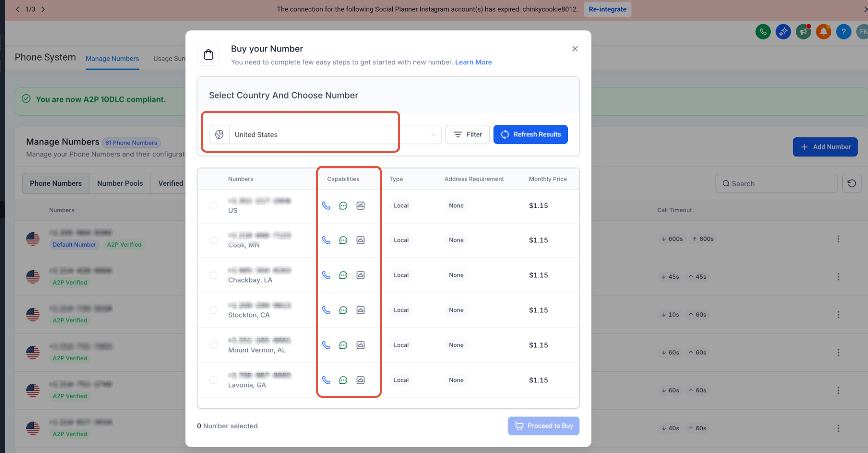This screenshot has height=453, width=868.
Task: Click US flag icon of Default Number row
Action: [x=33, y=239]
